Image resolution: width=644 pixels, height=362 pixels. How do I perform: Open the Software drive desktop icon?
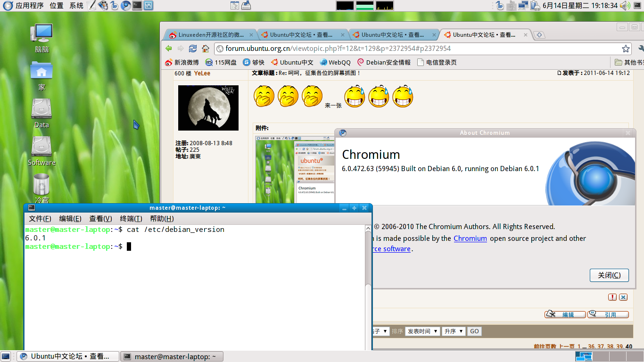click(x=41, y=151)
